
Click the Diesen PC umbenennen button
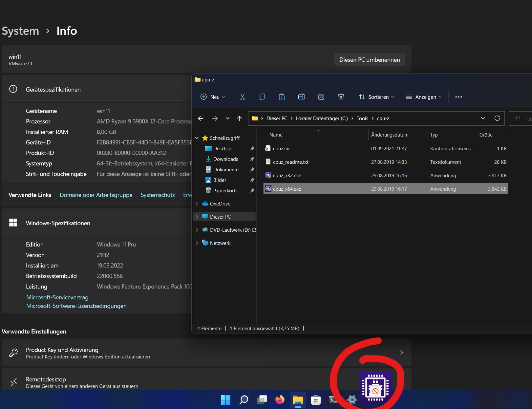369,59
